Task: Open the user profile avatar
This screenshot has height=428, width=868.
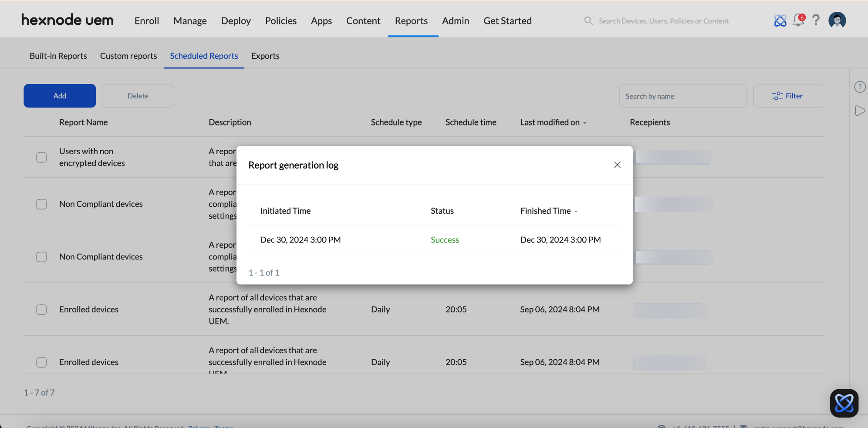Action: click(x=837, y=20)
